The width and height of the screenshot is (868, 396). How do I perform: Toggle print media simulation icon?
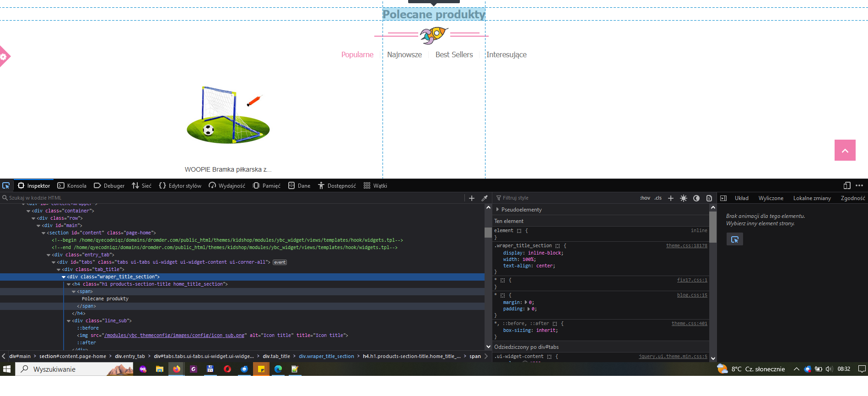click(x=709, y=198)
